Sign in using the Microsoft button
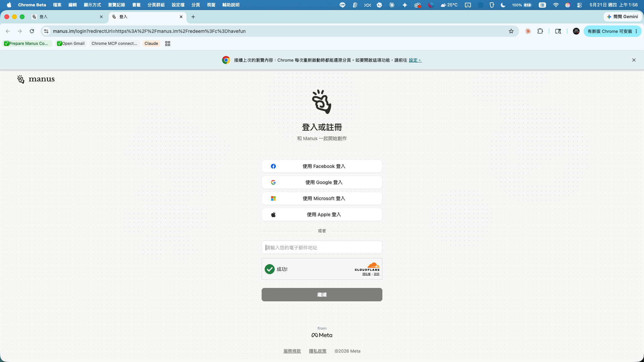Viewport: 644px width, 362px height. 322,198
